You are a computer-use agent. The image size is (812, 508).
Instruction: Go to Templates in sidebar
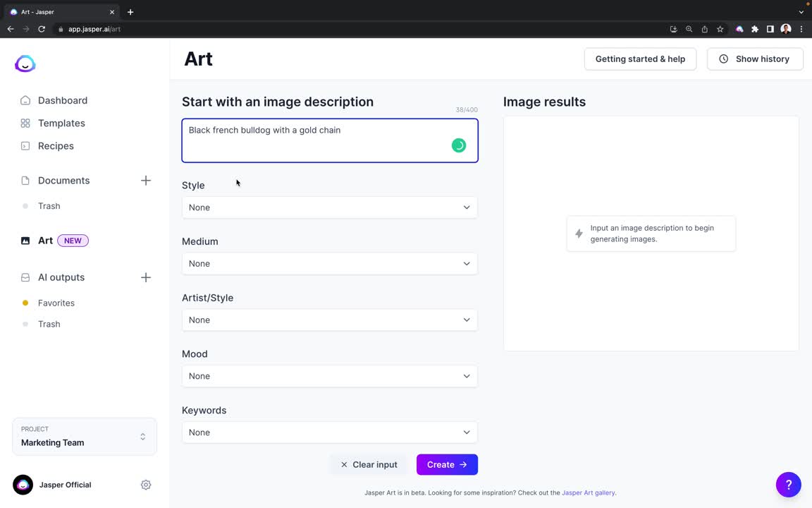coord(61,123)
